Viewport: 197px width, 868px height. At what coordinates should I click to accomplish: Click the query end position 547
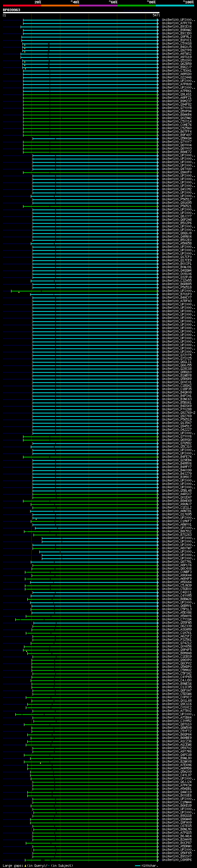[155, 15]
